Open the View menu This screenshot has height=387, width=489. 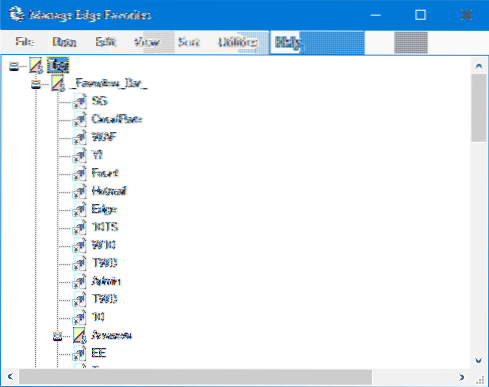(147, 42)
